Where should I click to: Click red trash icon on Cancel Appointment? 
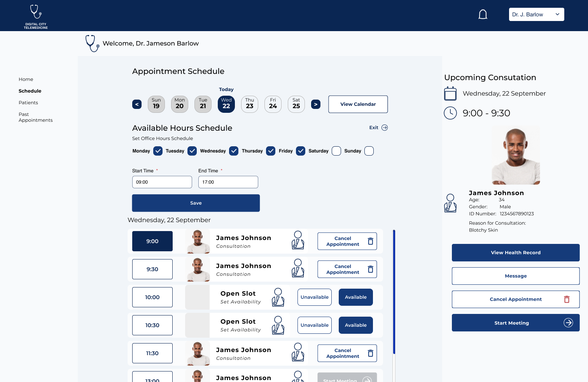coord(567,299)
